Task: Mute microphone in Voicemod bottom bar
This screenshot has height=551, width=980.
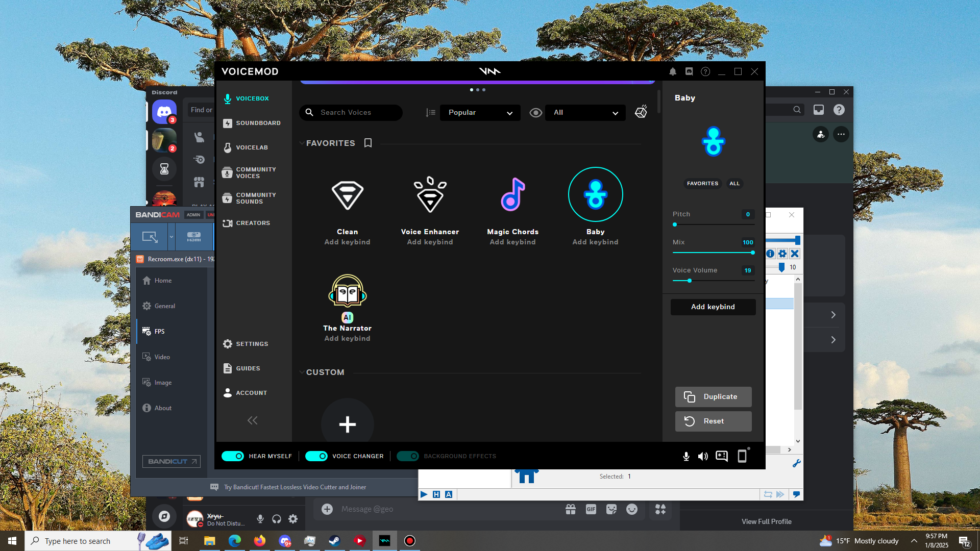Action: point(686,457)
